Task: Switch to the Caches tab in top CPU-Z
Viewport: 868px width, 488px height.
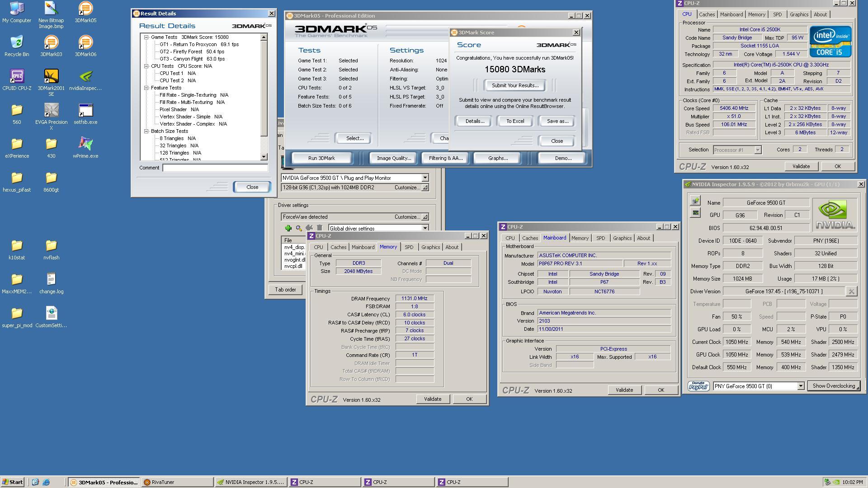Action: point(707,14)
